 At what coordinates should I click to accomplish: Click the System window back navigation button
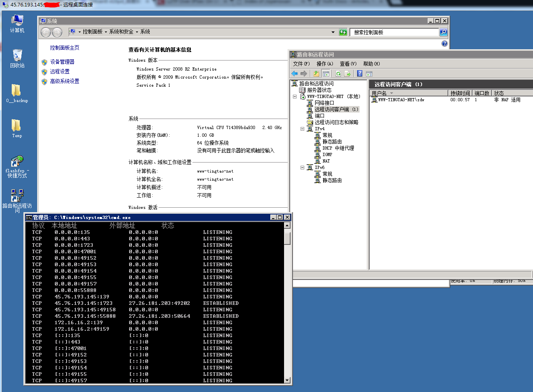click(46, 32)
